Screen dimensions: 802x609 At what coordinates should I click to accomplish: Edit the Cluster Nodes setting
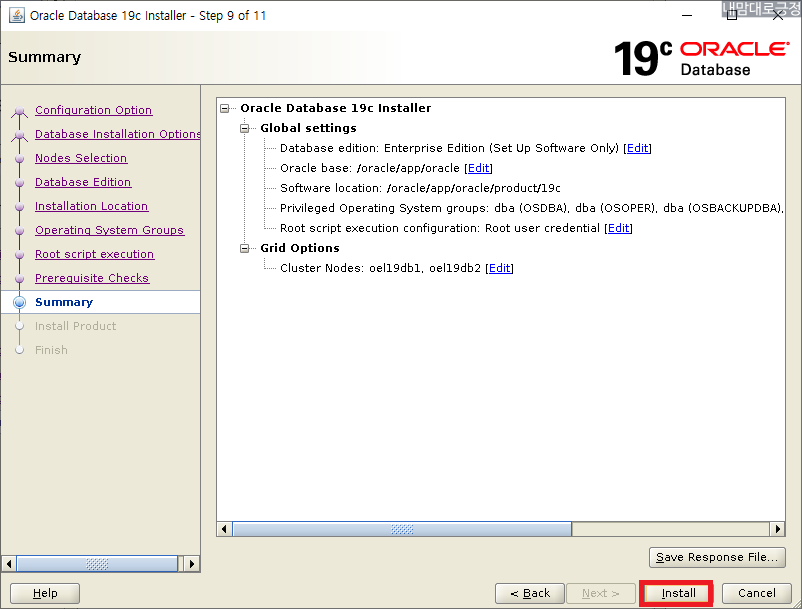[499, 268]
